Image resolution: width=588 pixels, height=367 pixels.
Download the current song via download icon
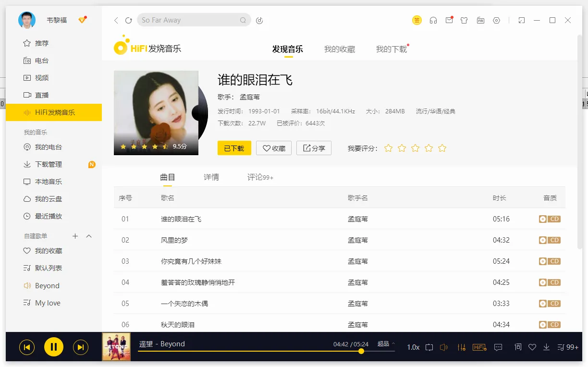pyautogui.click(x=547, y=347)
